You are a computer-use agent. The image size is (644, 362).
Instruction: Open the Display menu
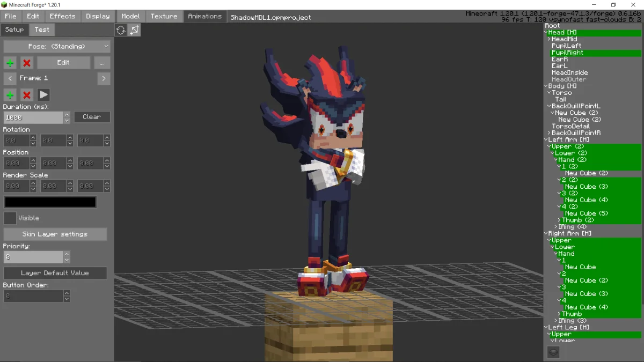(98, 16)
